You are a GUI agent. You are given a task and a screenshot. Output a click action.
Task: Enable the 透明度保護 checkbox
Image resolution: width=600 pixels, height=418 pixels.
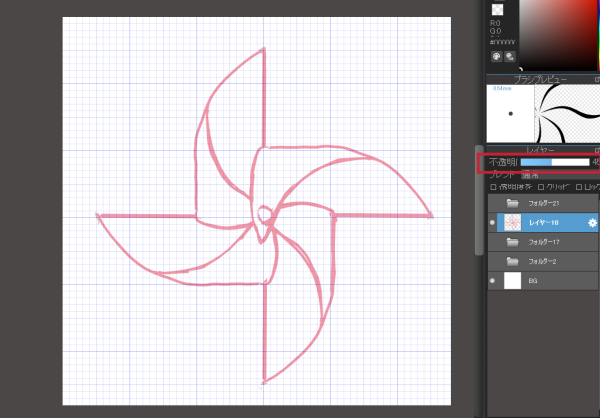(x=494, y=187)
